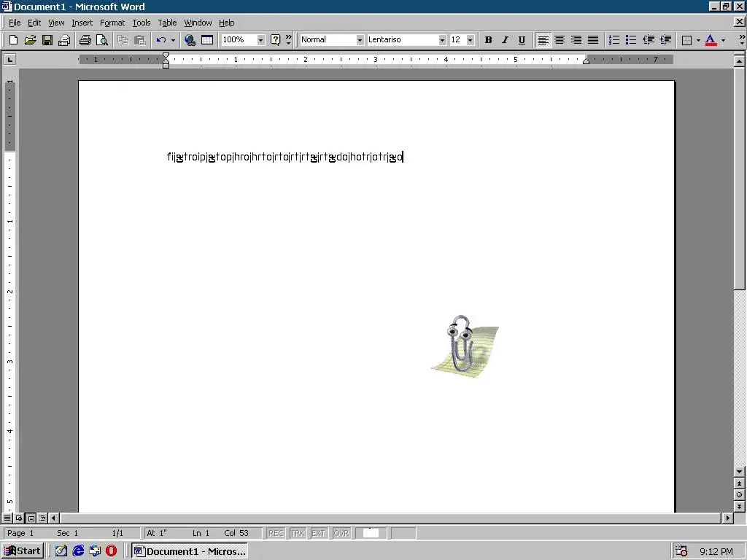The height and width of the screenshot is (560, 747).
Task: Go to next page using double-arrow button
Action: [x=739, y=506]
